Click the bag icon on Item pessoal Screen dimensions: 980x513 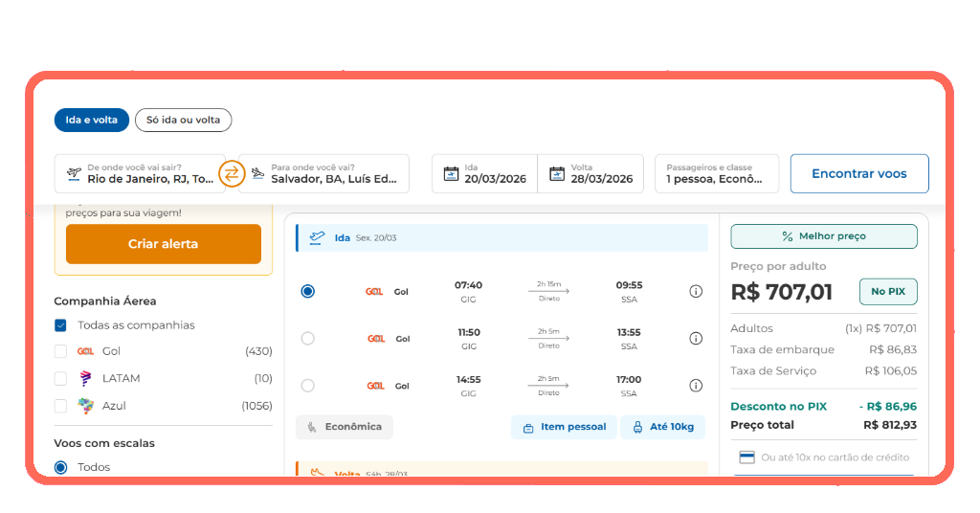528,428
